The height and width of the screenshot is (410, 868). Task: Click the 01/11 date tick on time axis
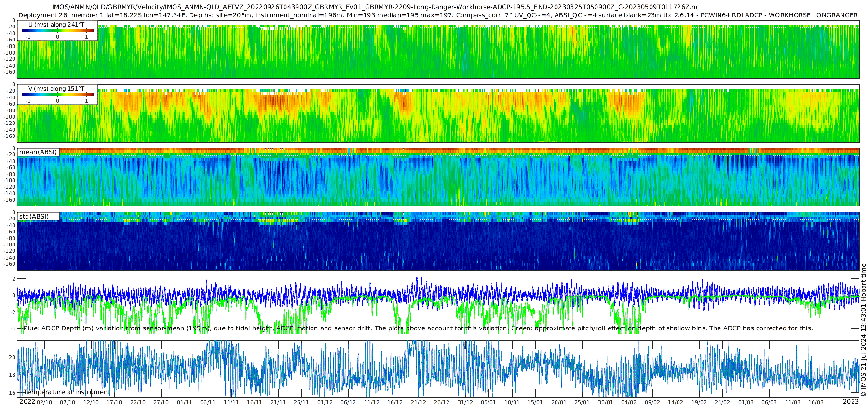tap(184, 402)
